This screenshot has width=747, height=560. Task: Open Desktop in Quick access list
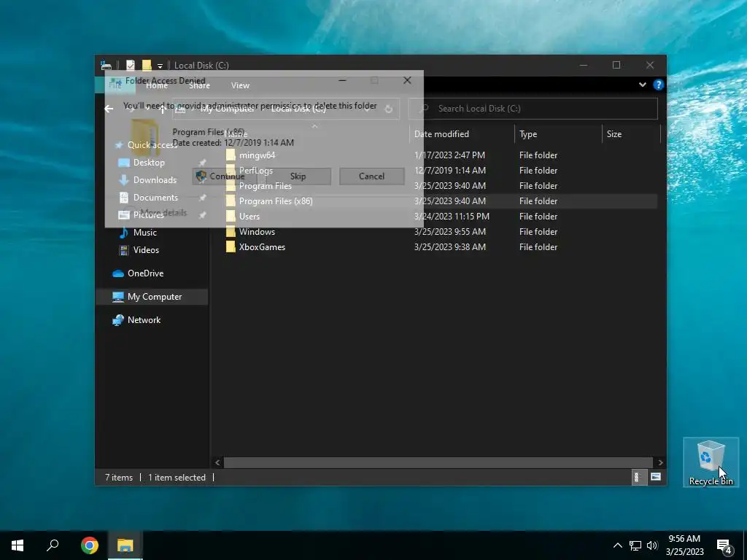click(149, 163)
